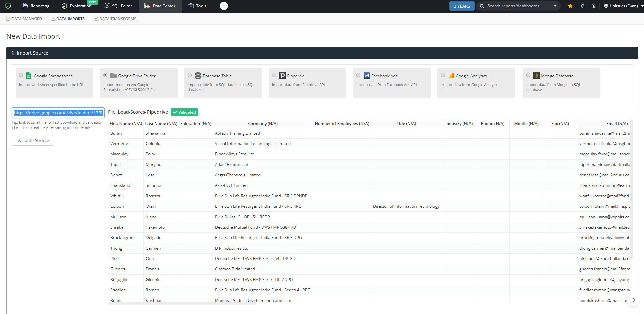Open the Holistics (Evan) account menu
The height and width of the screenshot is (314, 644).
[623, 6]
